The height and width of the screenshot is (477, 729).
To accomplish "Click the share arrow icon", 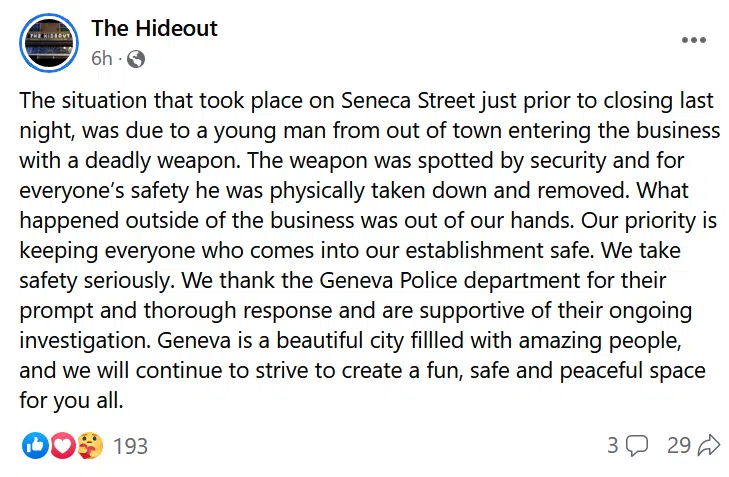I will pos(709,445).
